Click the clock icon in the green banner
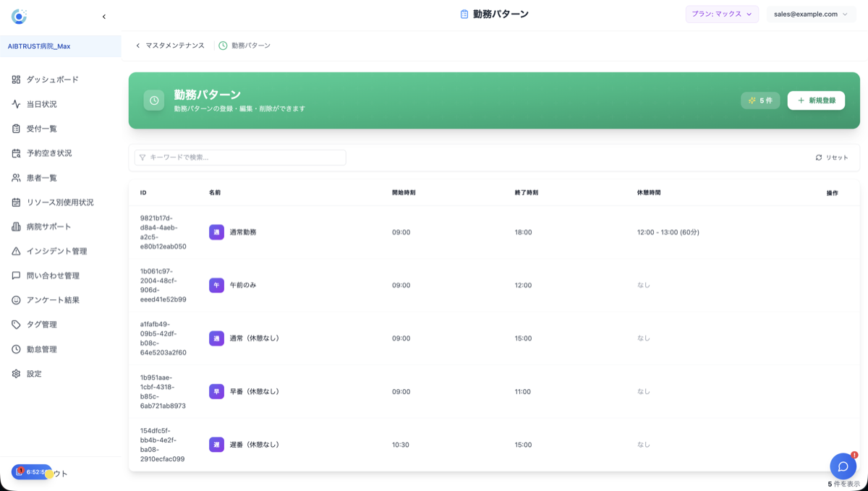 (154, 100)
